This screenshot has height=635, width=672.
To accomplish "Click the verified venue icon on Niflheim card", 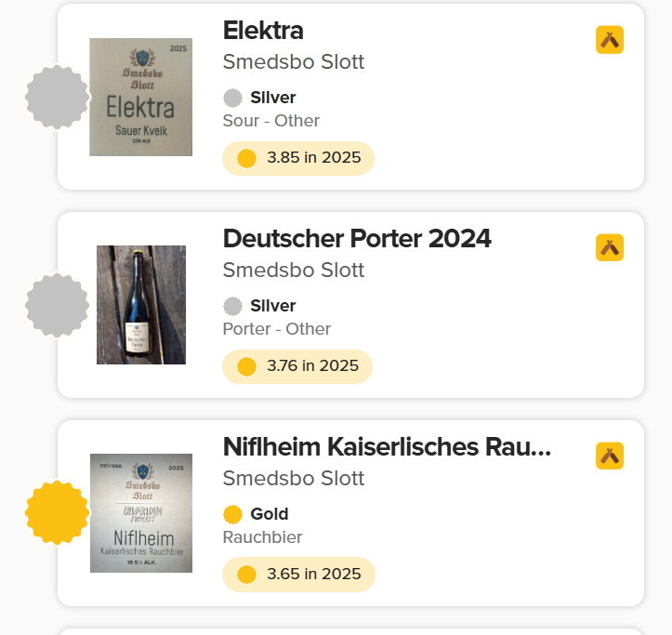I will (x=610, y=456).
